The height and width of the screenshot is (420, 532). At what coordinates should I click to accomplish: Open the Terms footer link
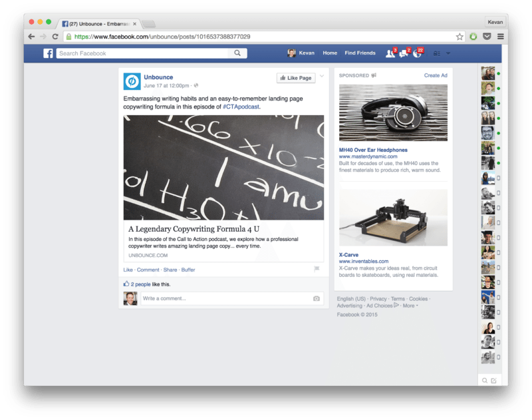click(x=398, y=299)
